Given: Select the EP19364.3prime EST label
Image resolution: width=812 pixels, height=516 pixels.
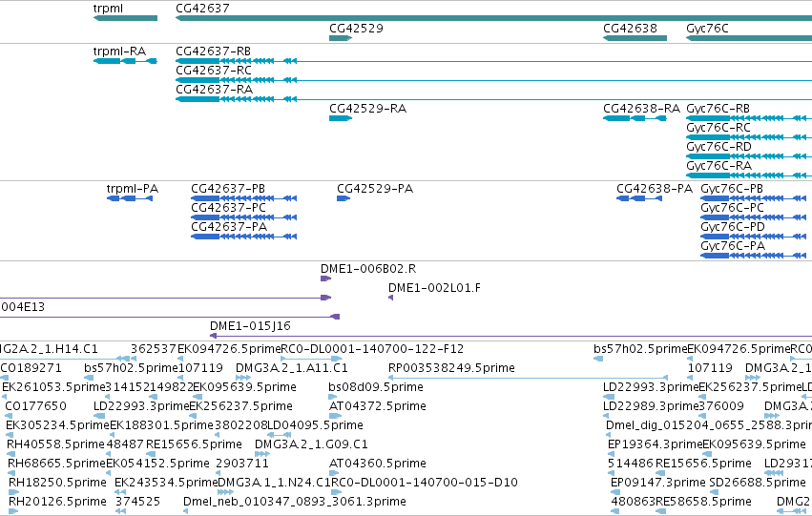Looking at the screenshot, I should [x=656, y=445].
